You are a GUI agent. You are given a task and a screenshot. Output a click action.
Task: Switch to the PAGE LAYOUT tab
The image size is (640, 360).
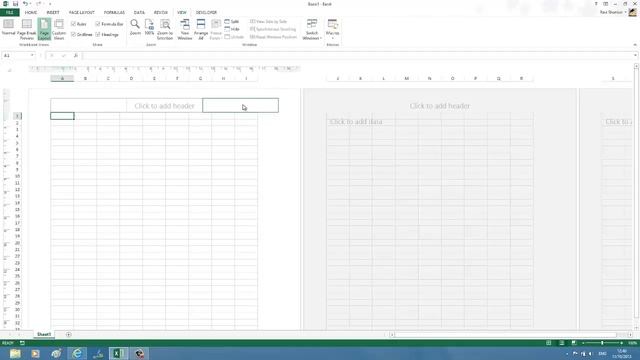point(82,13)
